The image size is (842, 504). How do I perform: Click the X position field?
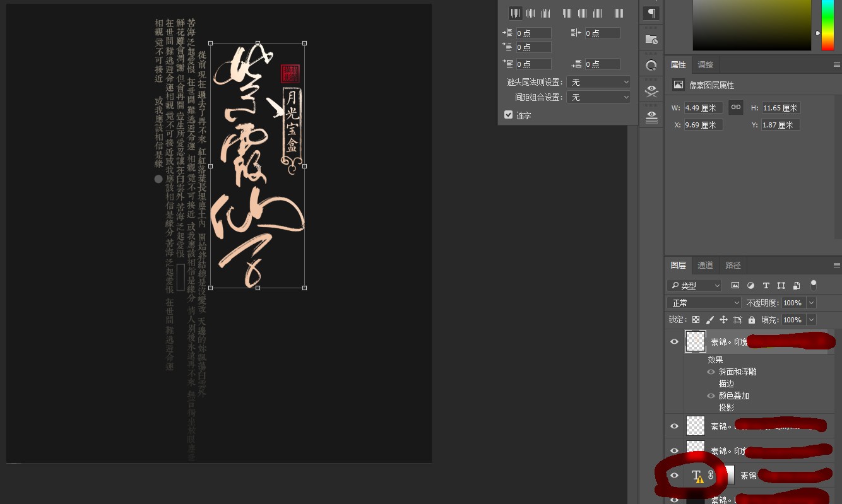704,125
